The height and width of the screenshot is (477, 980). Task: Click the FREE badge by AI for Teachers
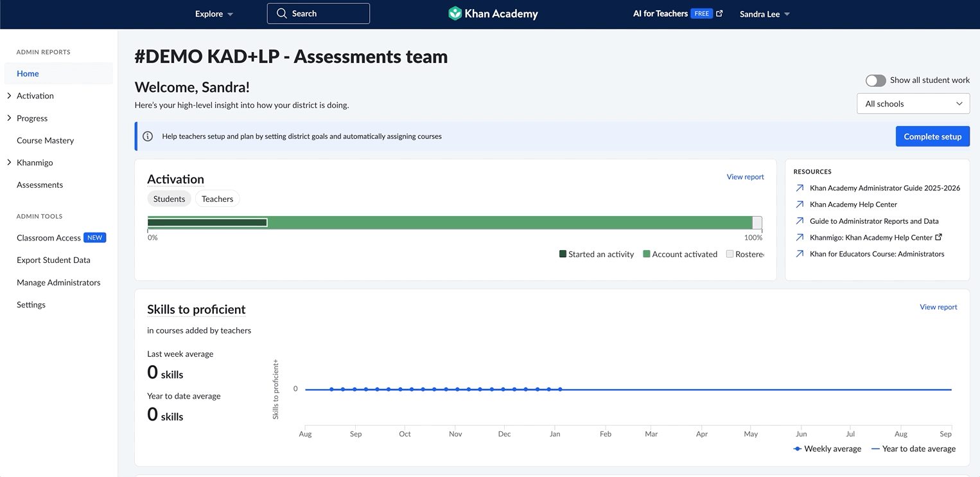tap(702, 14)
